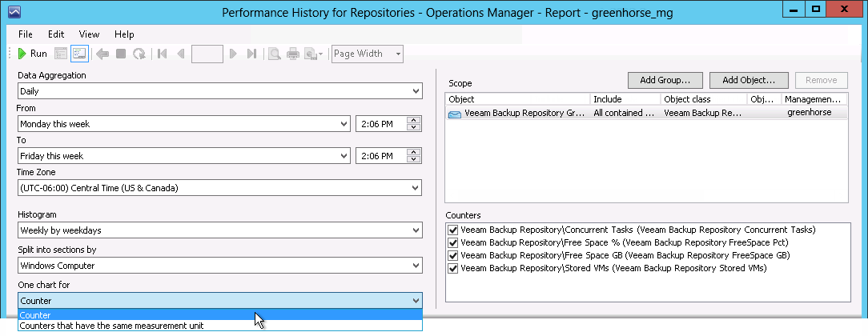Viewport: 868px width, 336px height.
Task: Uncheck the Concurrent Tasks counter checkbox
Action: (454, 230)
